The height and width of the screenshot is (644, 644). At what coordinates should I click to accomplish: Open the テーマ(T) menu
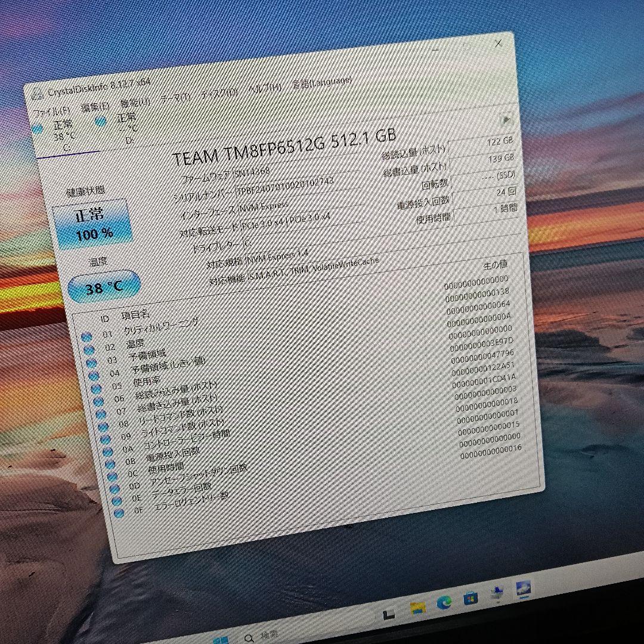175,98
